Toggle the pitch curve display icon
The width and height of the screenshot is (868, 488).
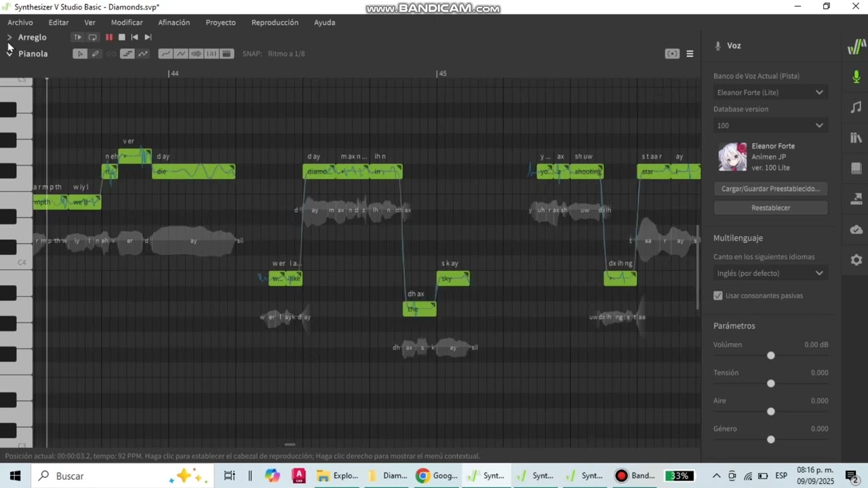[x=143, y=54]
